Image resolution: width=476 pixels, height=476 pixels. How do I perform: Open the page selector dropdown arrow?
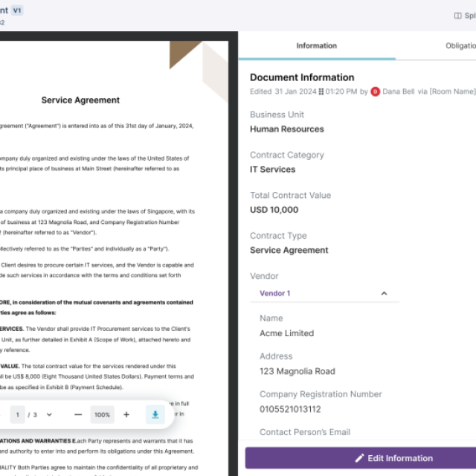click(x=49, y=414)
